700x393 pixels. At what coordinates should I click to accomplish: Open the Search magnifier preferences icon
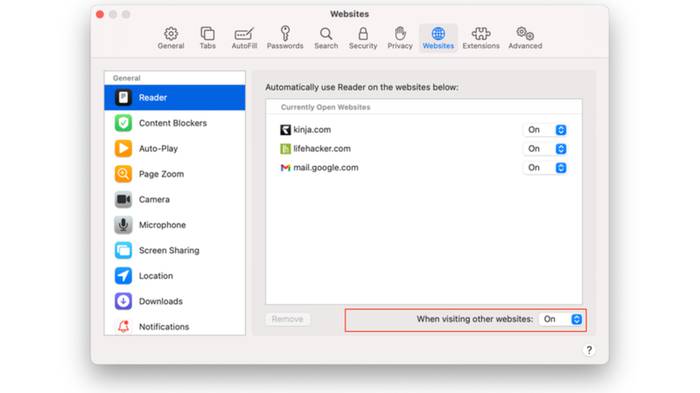pos(326,34)
